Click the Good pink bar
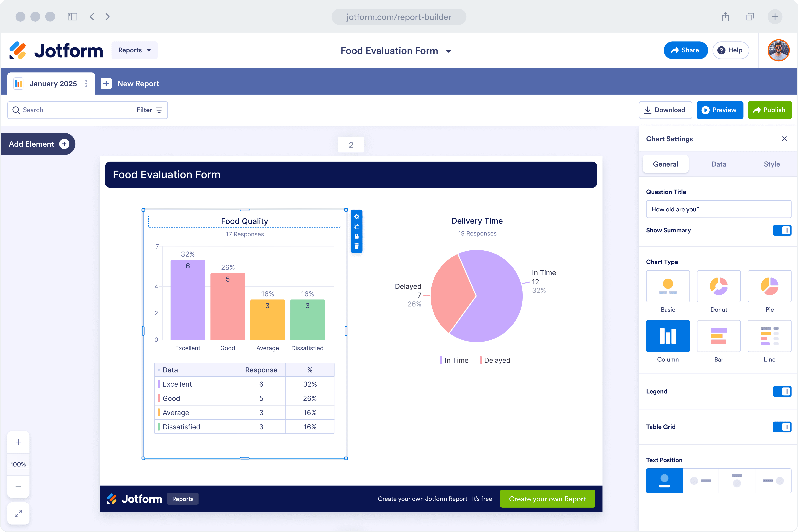The width and height of the screenshot is (798, 532). (x=228, y=306)
